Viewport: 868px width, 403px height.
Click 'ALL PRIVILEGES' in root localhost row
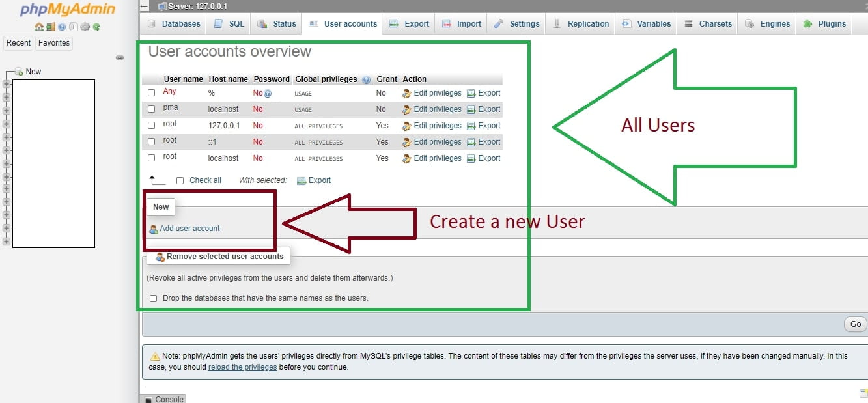pos(318,159)
